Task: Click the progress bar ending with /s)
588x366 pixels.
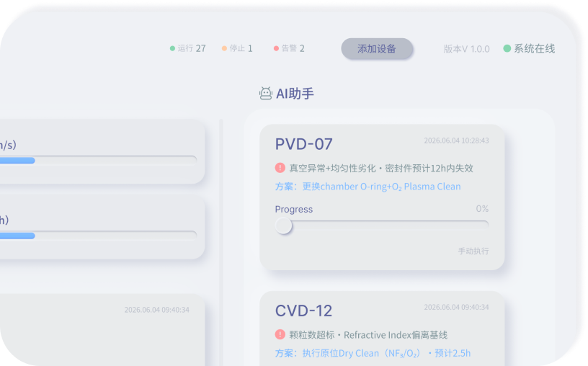Action: pos(98,161)
